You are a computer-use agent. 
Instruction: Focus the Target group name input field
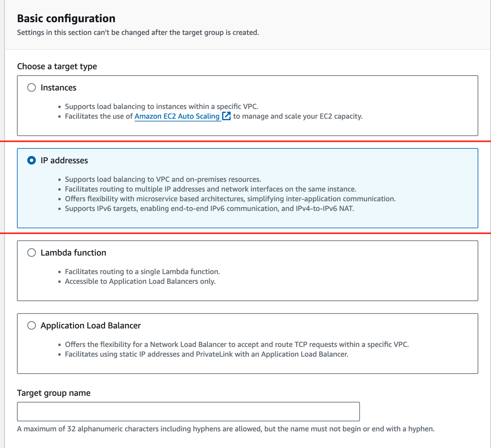188,412
